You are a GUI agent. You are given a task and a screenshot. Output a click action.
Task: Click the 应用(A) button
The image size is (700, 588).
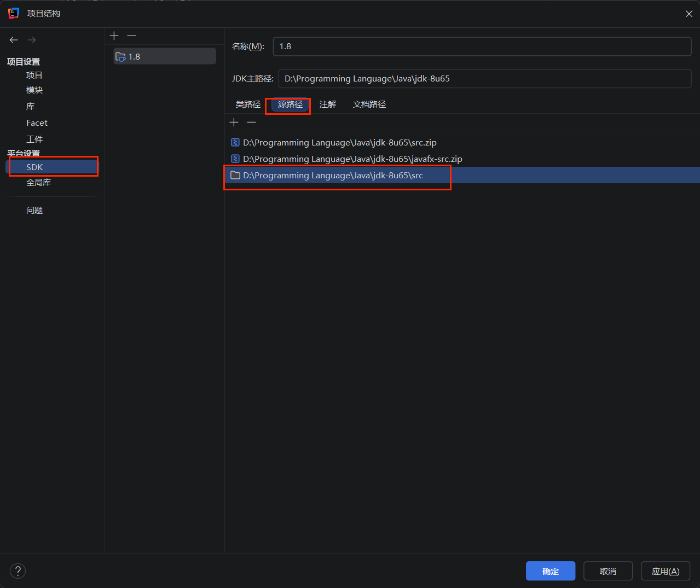(x=666, y=571)
